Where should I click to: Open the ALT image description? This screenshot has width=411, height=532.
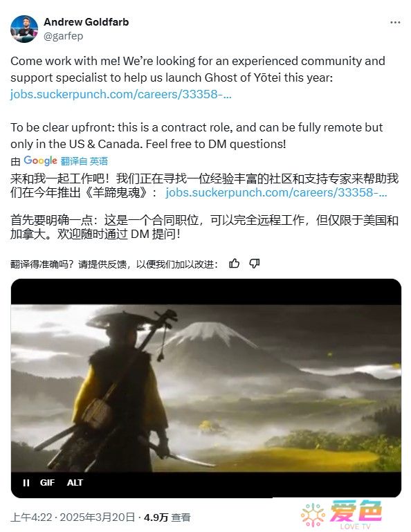[75, 482]
